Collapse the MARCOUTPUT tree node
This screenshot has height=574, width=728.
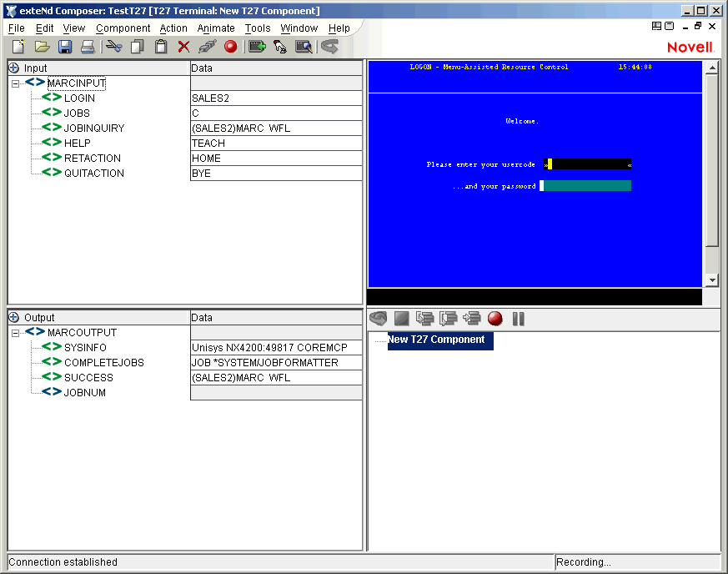[15, 333]
